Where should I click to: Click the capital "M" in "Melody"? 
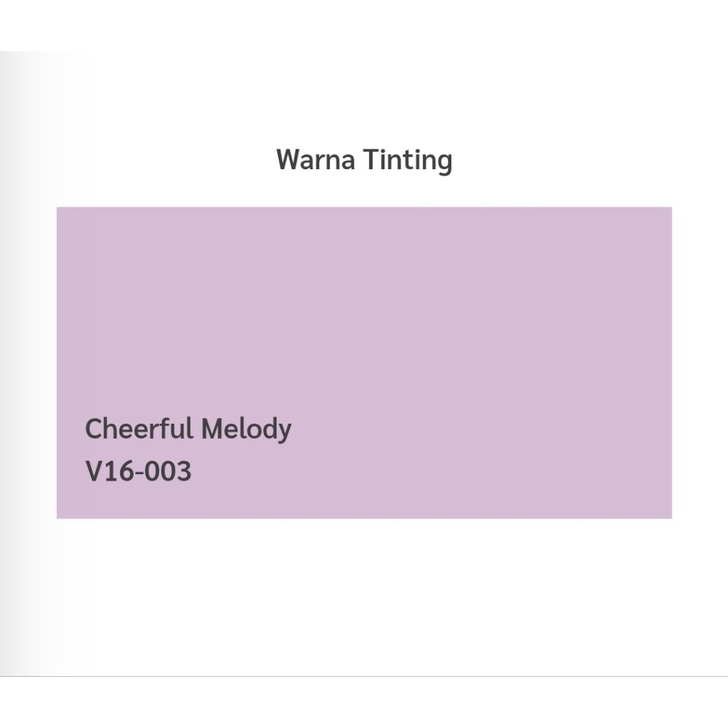[x=211, y=429]
